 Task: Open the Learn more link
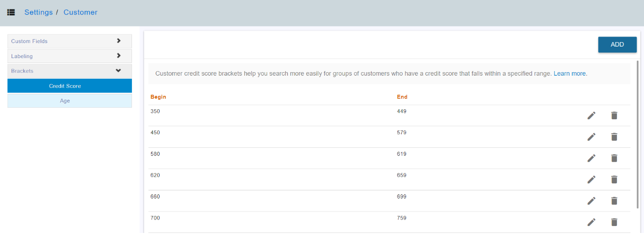(x=570, y=74)
